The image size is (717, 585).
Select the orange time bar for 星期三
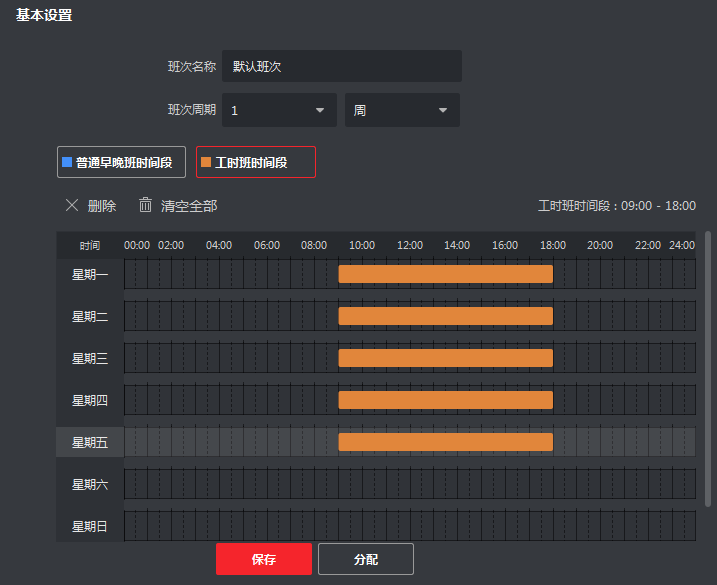[x=445, y=358]
